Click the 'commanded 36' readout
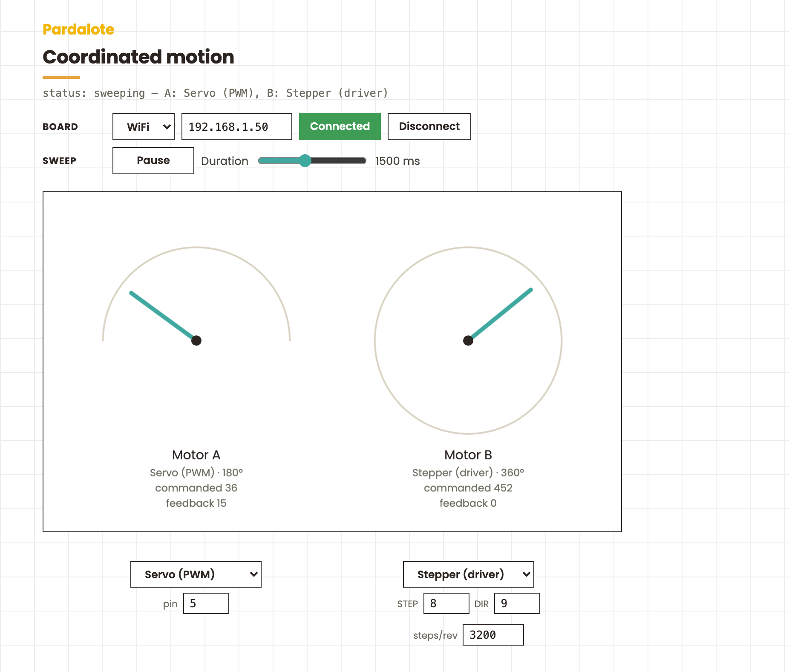Viewport: 789px width, 672px height. point(196,488)
